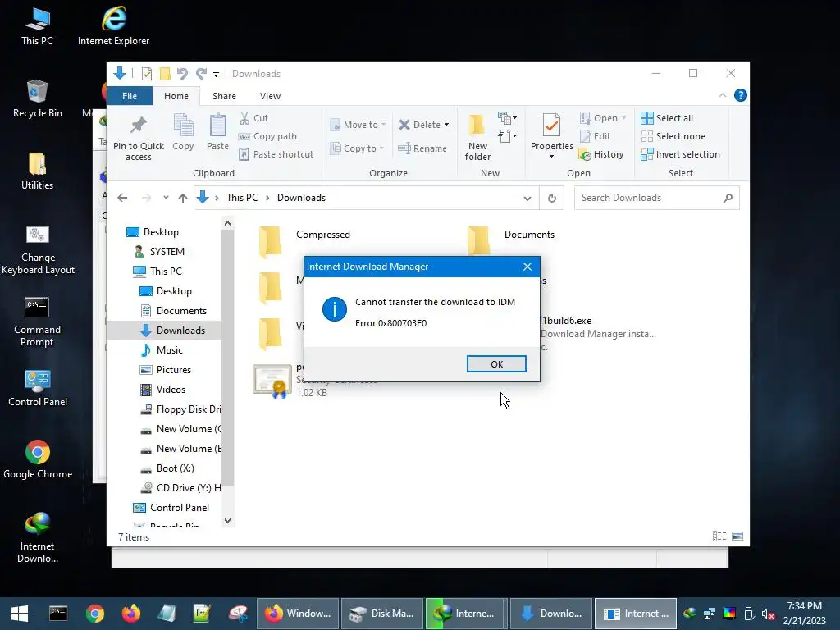Open the recent locations dropdown
This screenshot has width=840, height=630.
(x=166, y=198)
